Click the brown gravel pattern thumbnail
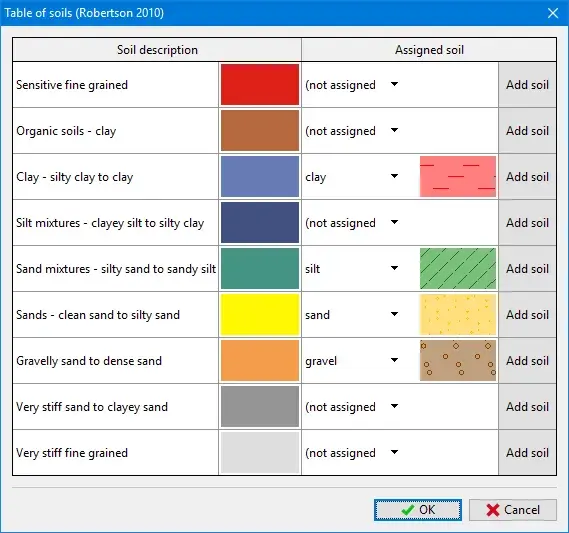This screenshot has width=569, height=533. pos(458,361)
